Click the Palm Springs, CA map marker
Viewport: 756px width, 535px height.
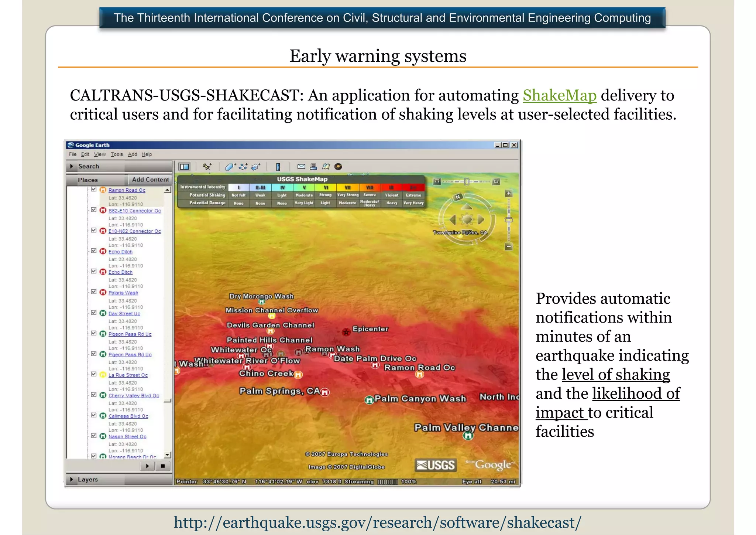click(x=325, y=392)
